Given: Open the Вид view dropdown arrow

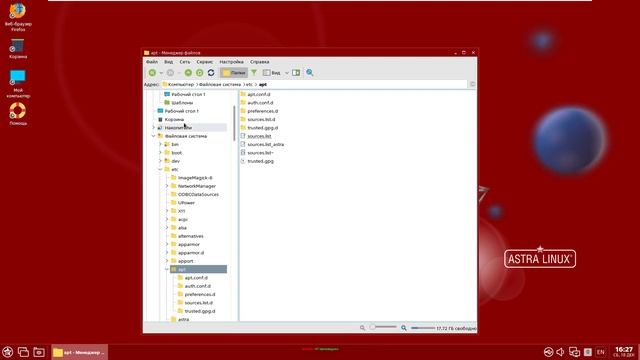Looking at the screenshot, I should [287, 73].
